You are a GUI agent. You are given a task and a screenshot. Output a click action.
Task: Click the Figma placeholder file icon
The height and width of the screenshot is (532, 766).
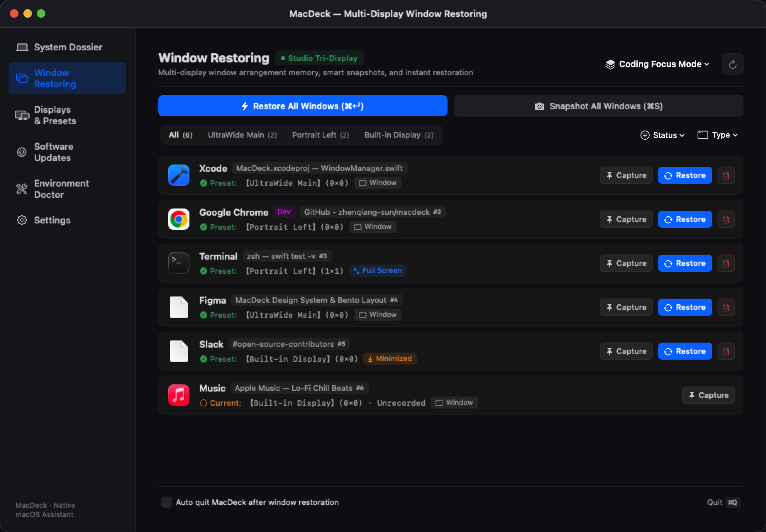(x=179, y=307)
